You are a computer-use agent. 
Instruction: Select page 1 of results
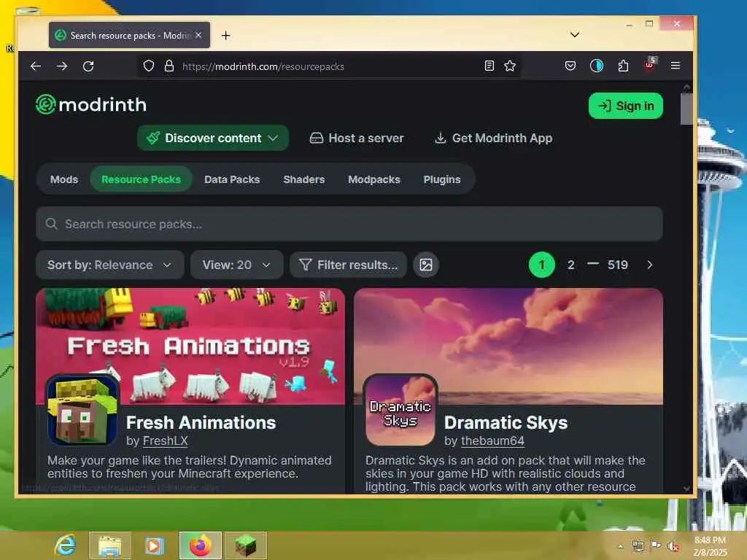pyautogui.click(x=542, y=265)
